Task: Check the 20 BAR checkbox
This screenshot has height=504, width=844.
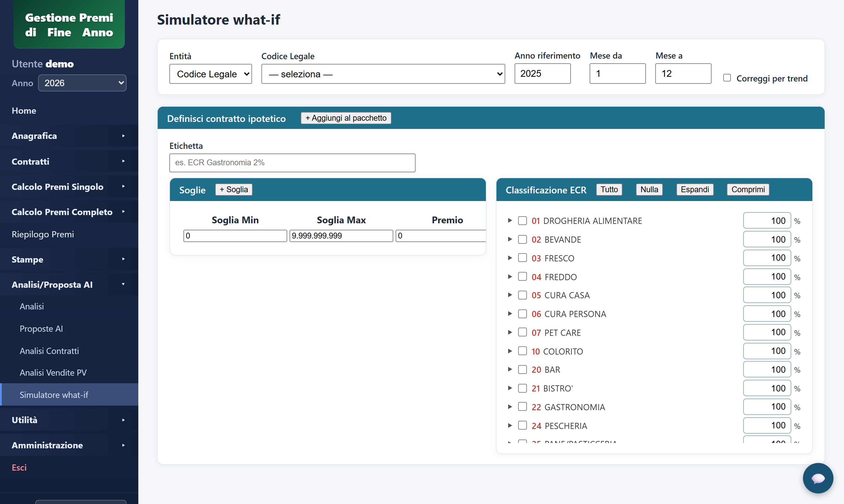Action: [x=522, y=370]
